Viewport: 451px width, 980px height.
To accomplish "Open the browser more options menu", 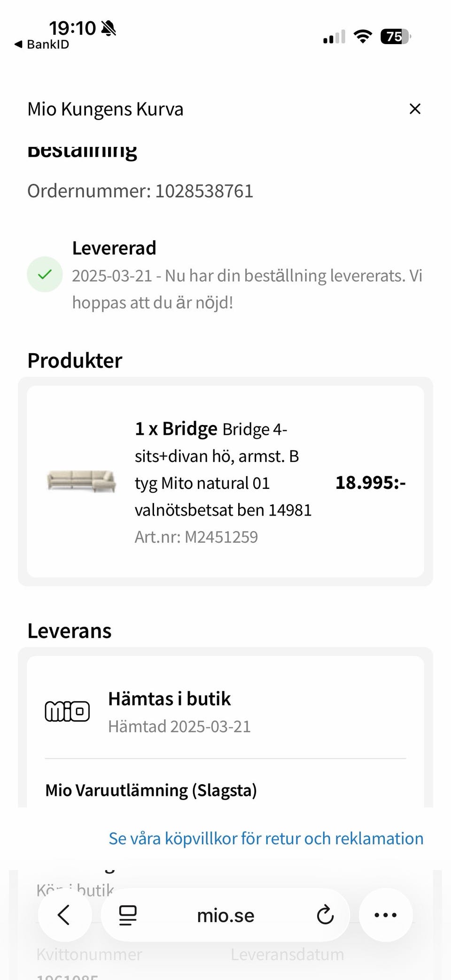I will 386,915.
